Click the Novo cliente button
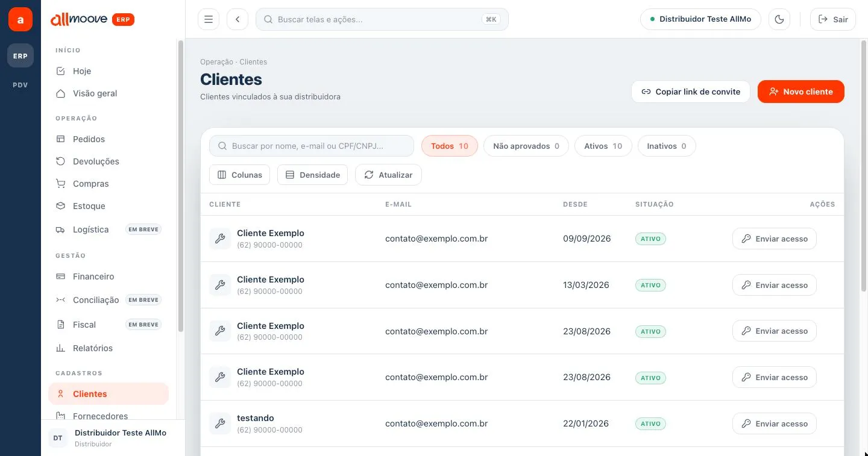Screen dimensions: 868x456 coord(801,92)
